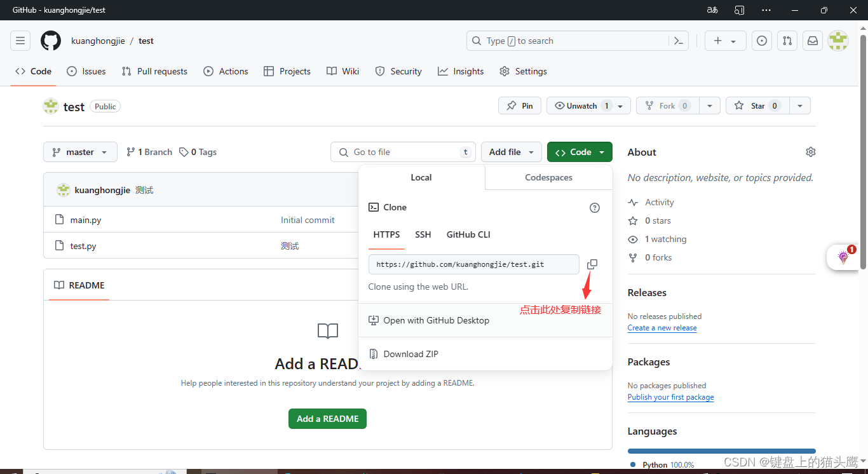Open your profile avatar menu
Viewport: 868px width, 474px height.
click(x=837, y=40)
